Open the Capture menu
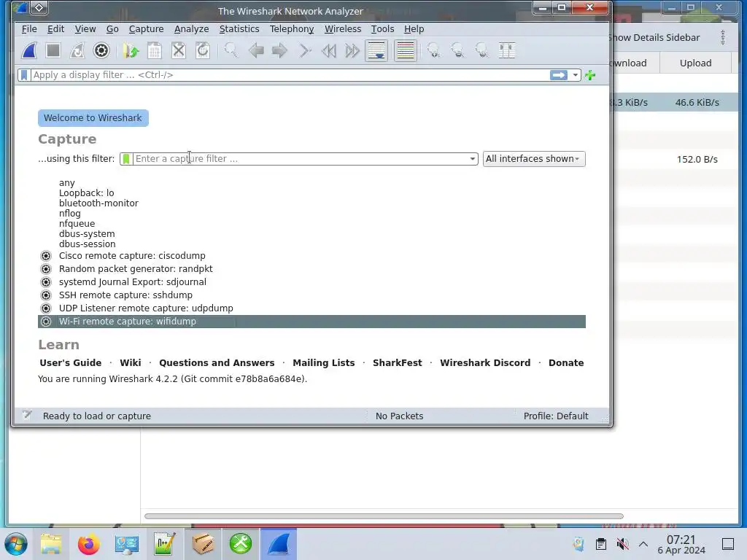 [146, 29]
